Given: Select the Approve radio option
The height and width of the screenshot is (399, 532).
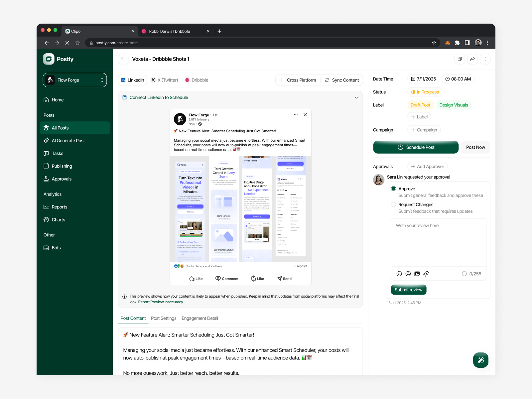Looking at the screenshot, I should [x=393, y=189].
